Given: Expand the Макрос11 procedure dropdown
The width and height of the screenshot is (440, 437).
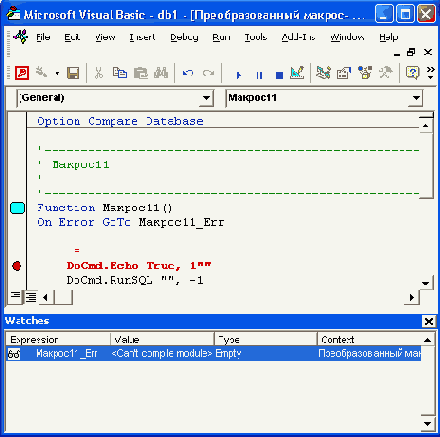Looking at the screenshot, I should tap(416, 98).
